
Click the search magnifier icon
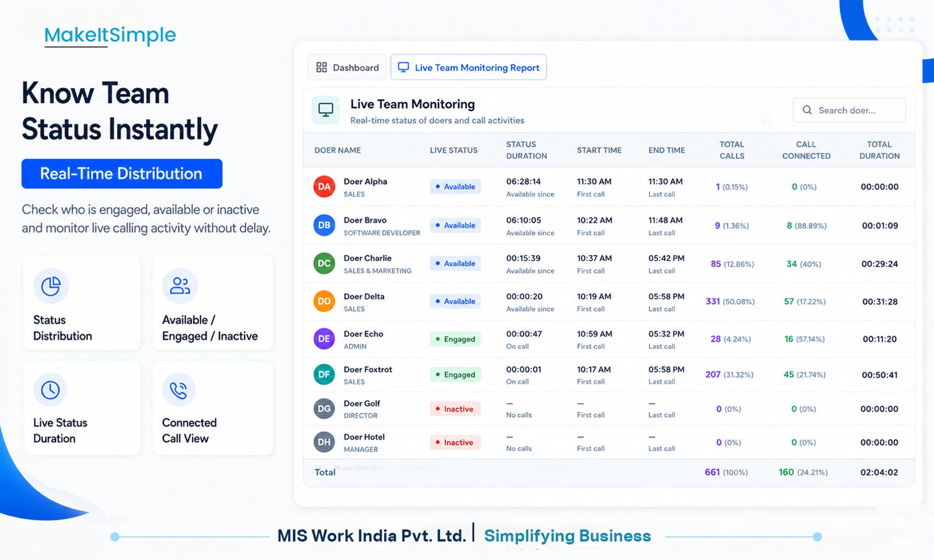(807, 110)
